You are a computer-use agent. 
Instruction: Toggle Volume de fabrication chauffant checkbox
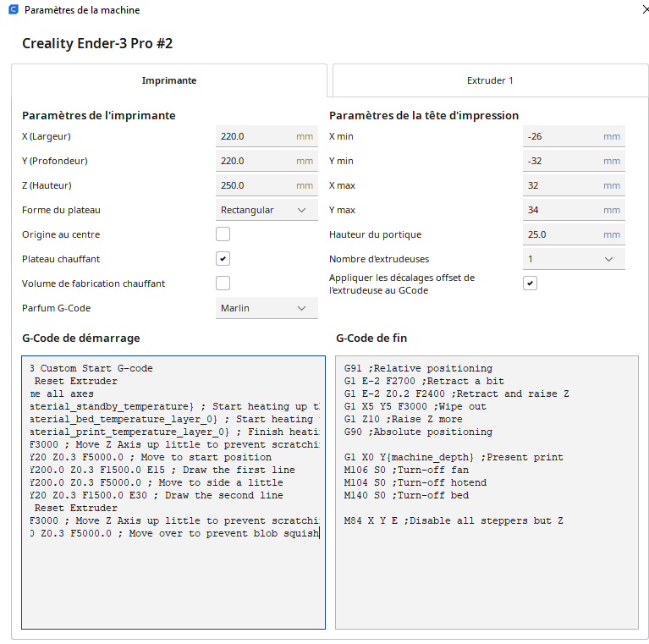[x=223, y=283]
